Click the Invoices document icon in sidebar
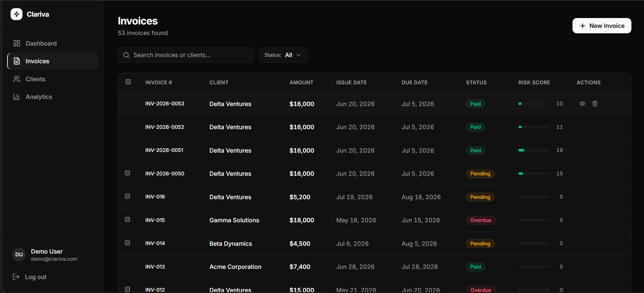Screen dimensions: 644x293 (x=17, y=61)
